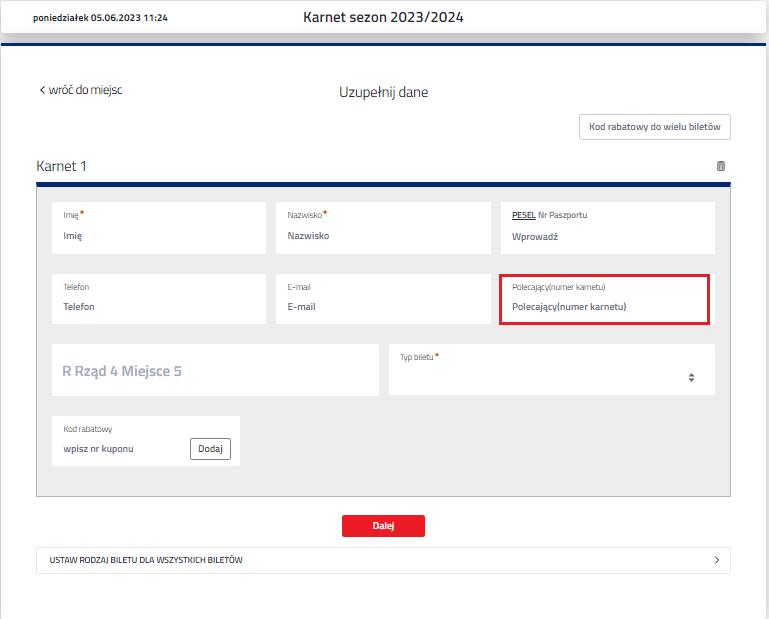Select the E-mail input field

click(x=382, y=307)
